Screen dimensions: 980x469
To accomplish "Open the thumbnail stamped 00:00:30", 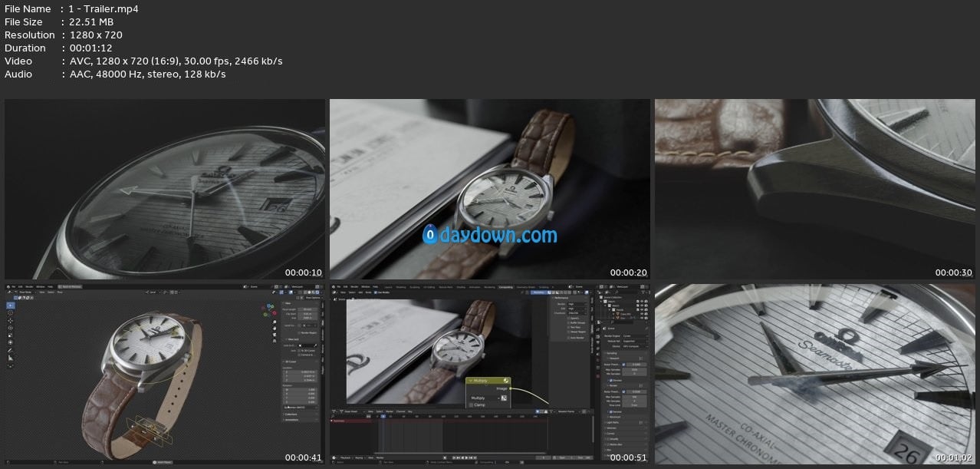I will point(814,190).
